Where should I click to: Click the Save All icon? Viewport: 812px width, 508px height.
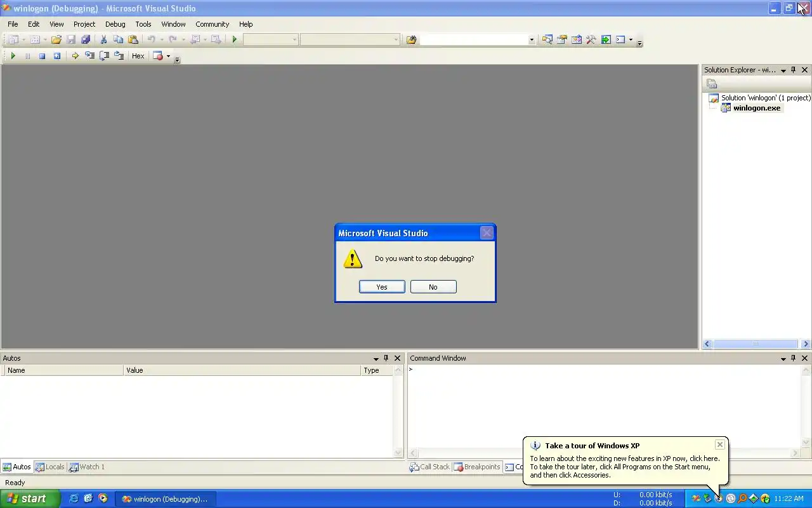[86, 39]
